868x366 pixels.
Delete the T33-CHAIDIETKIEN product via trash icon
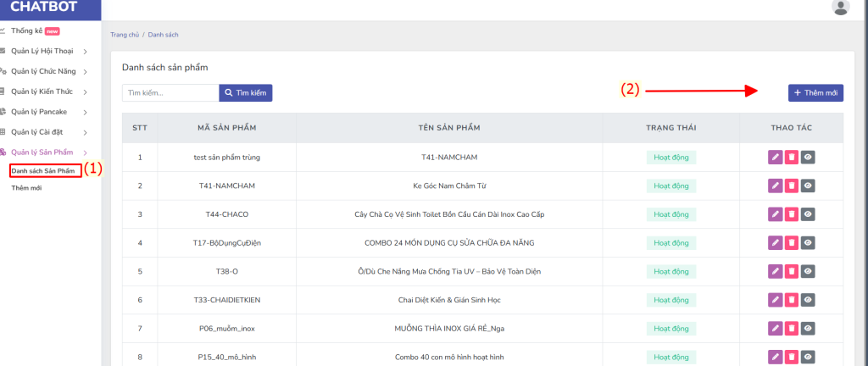coord(791,300)
